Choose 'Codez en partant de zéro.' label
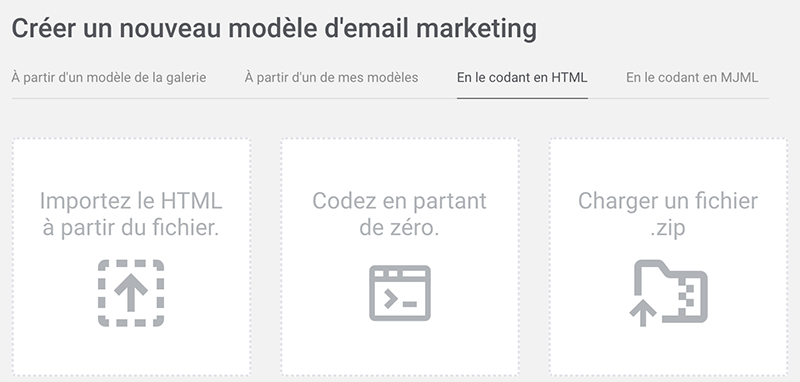 (x=399, y=214)
